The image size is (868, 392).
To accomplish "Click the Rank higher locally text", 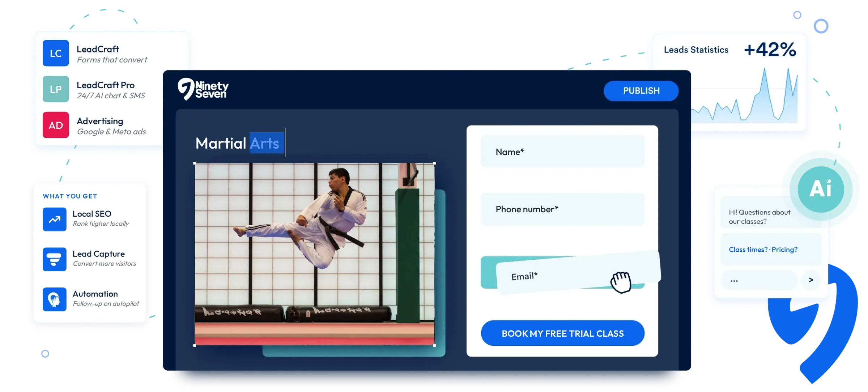I will point(101,224).
